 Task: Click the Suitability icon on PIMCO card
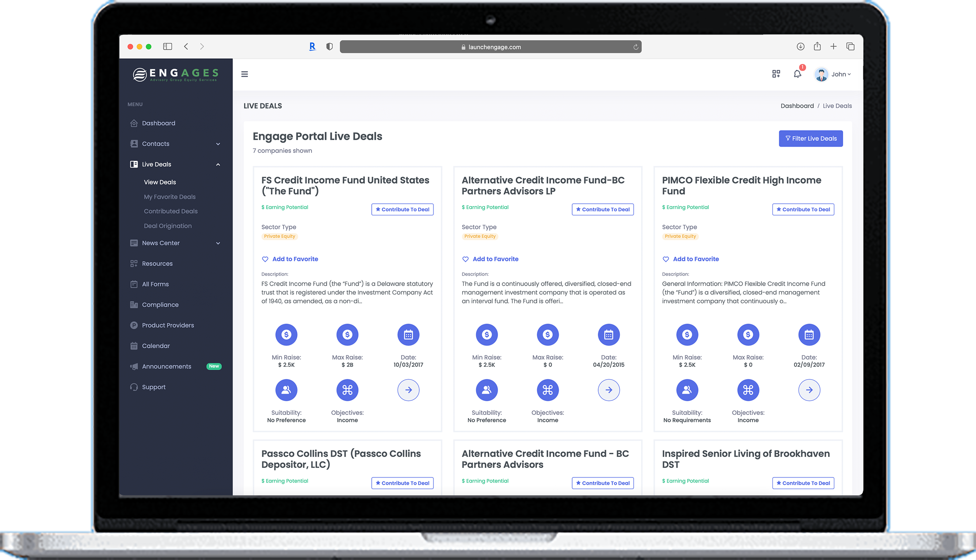click(687, 390)
